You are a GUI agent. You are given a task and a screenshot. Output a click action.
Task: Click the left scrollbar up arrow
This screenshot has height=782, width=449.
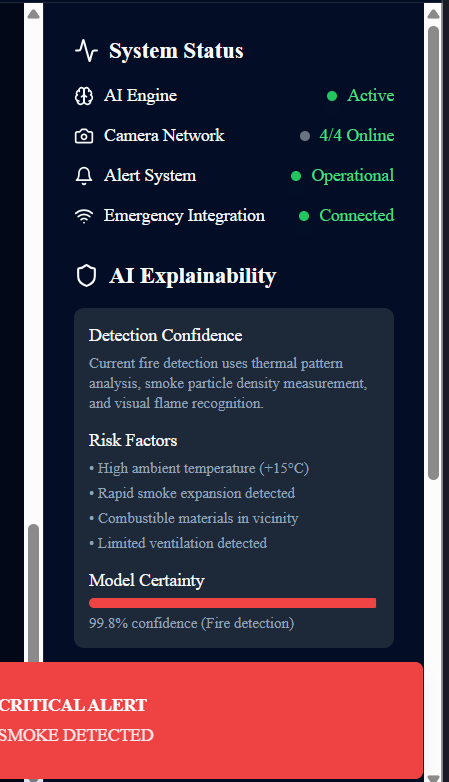(x=33, y=14)
